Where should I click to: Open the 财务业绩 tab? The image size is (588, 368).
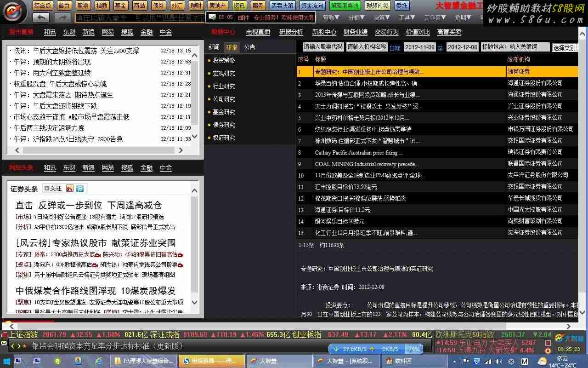click(356, 32)
